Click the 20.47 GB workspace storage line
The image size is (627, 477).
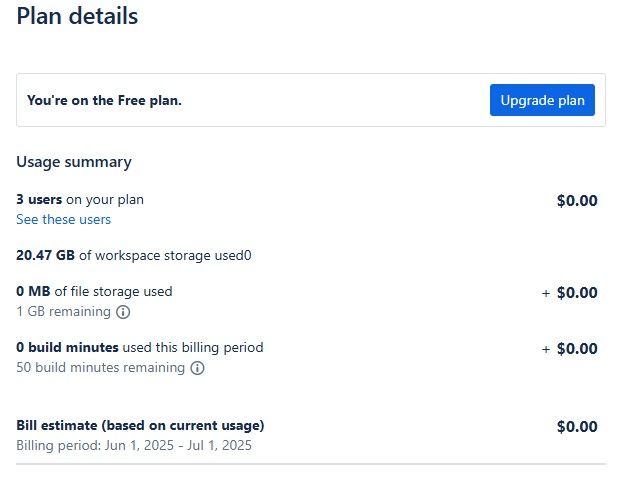coord(134,255)
